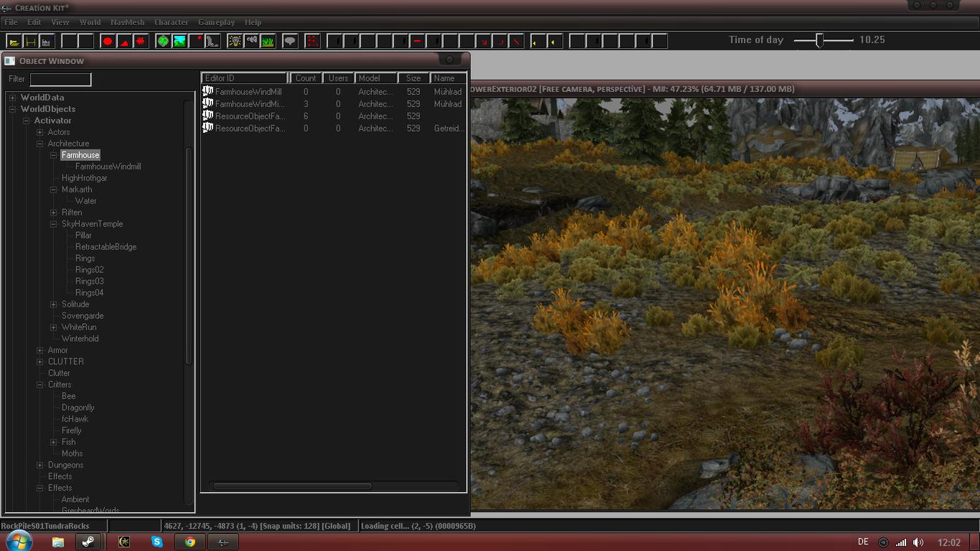Screen dimensions: 980x551
Task: Expand the WorldData tree node
Action: click(x=12, y=98)
